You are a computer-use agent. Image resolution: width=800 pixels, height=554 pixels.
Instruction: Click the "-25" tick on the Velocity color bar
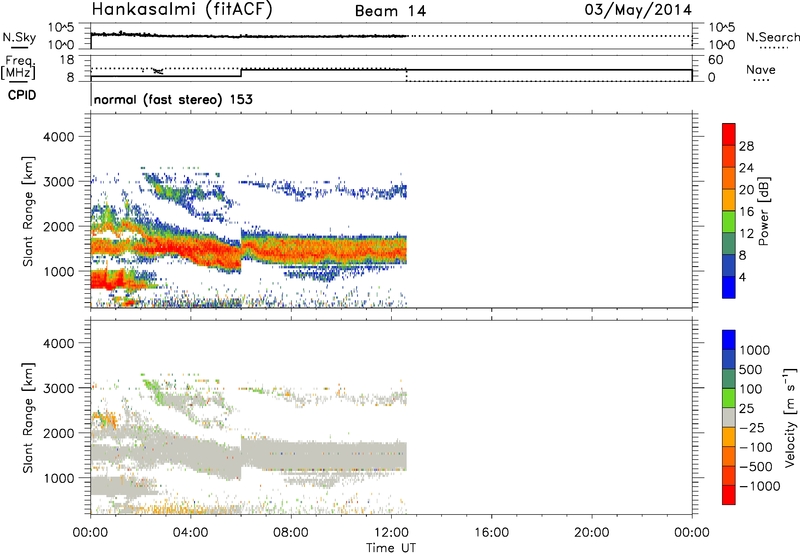[x=752, y=427]
